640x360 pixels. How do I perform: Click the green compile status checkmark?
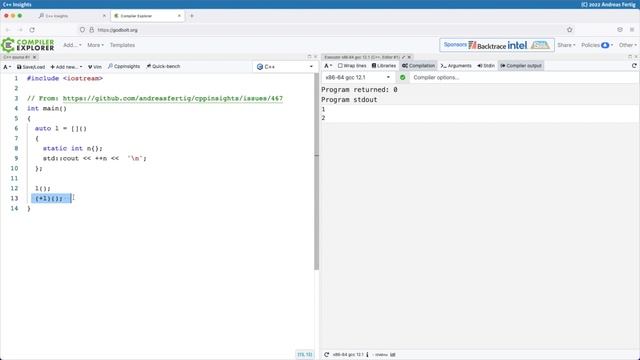(x=402, y=77)
